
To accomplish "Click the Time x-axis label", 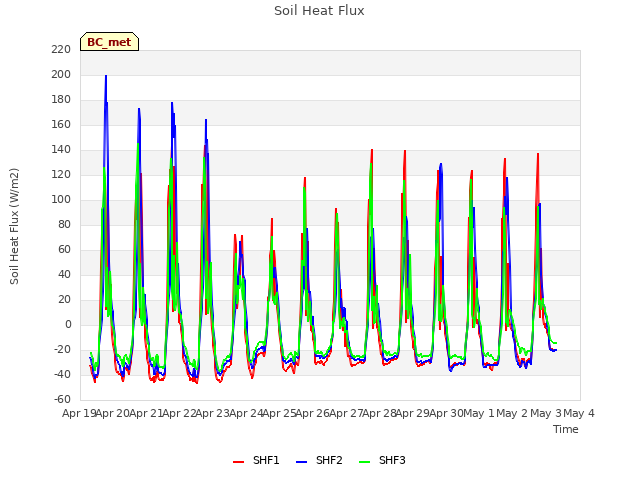I will click(566, 429).
